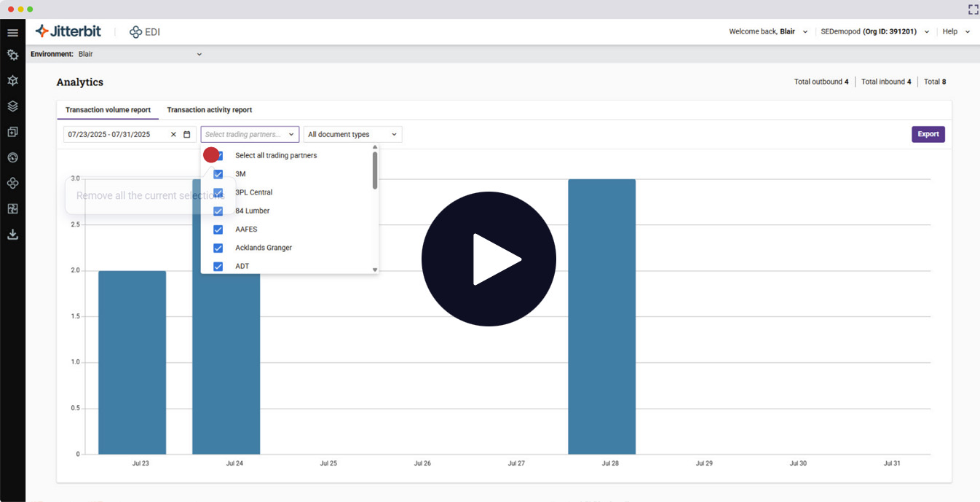Toggle the AAFES checkbox off
980x502 pixels.
218,229
